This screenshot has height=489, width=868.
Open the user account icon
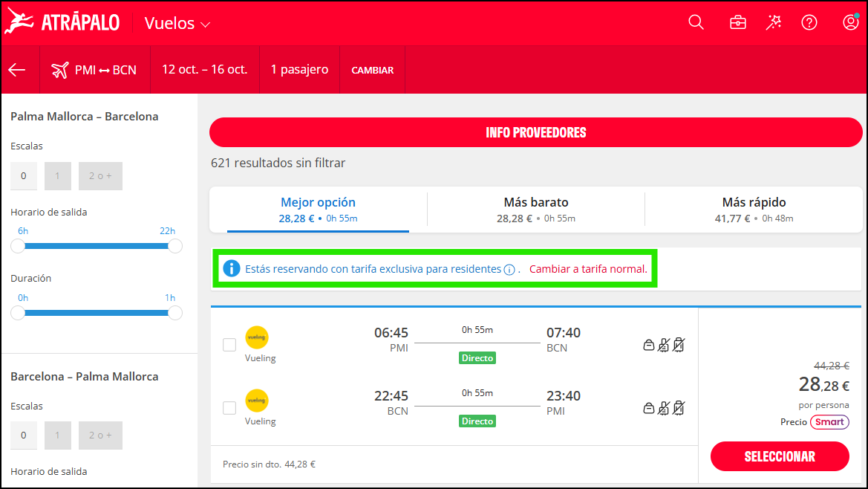coord(850,22)
